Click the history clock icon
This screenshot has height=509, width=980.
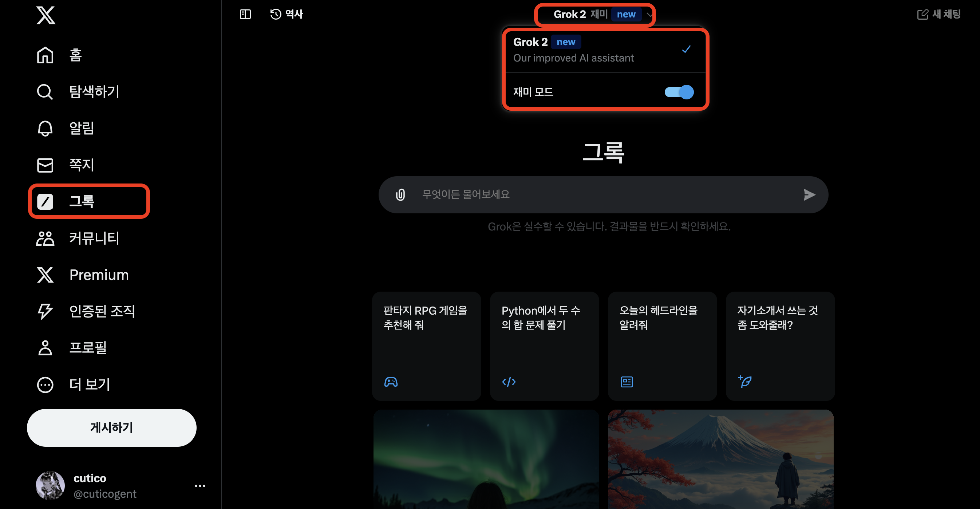[276, 15]
